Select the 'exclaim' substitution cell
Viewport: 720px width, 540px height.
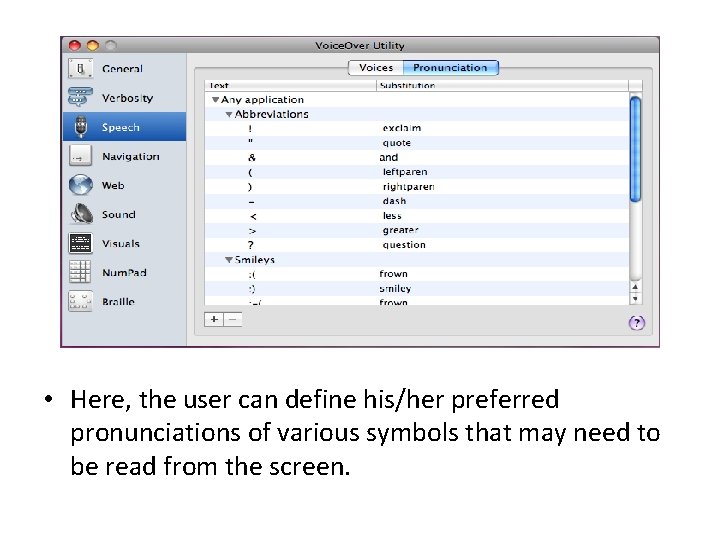tap(502, 128)
